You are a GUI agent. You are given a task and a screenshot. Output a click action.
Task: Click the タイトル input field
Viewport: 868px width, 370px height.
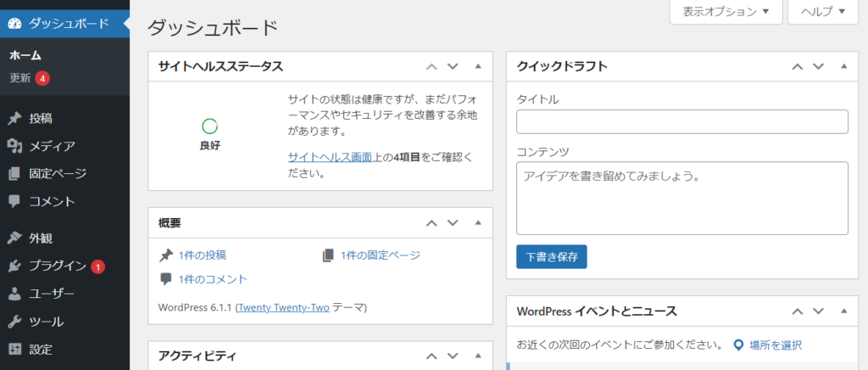pyautogui.click(x=682, y=122)
